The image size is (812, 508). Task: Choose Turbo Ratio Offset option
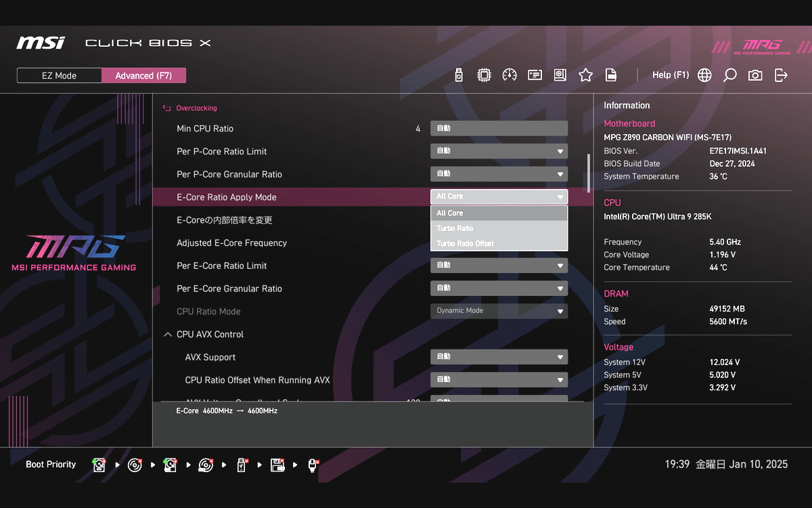pyautogui.click(x=499, y=243)
